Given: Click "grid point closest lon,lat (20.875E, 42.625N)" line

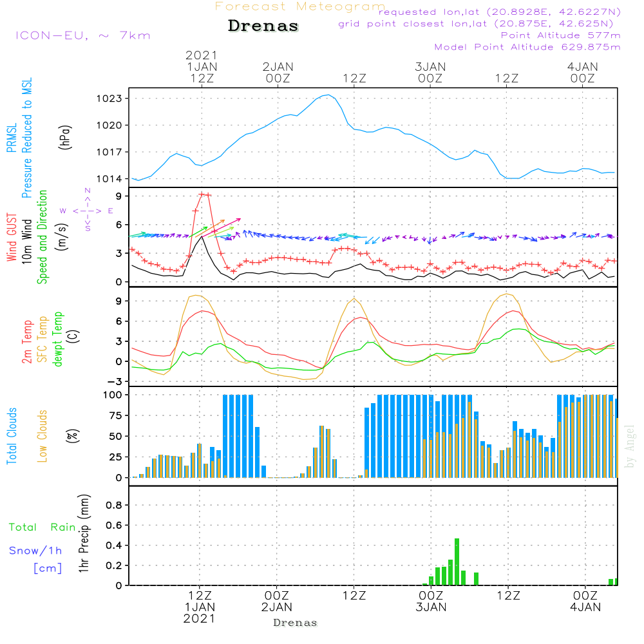Looking at the screenshot, I should 476,24.
